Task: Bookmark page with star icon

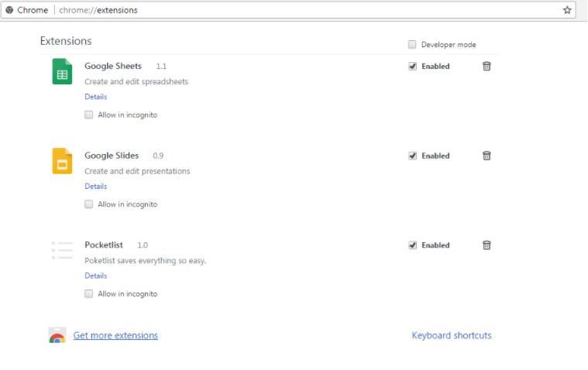Action: (x=567, y=10)
